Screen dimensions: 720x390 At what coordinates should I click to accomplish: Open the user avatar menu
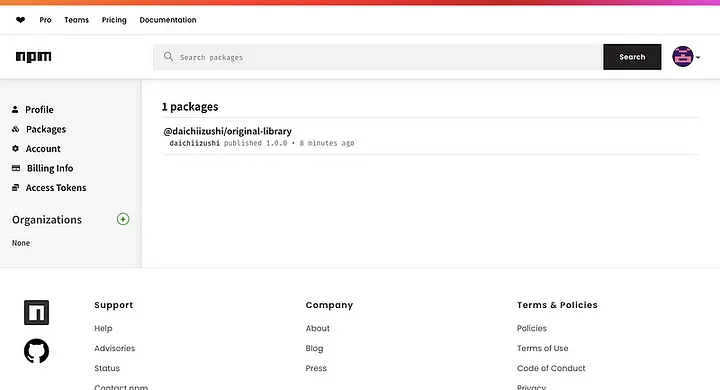686,57
